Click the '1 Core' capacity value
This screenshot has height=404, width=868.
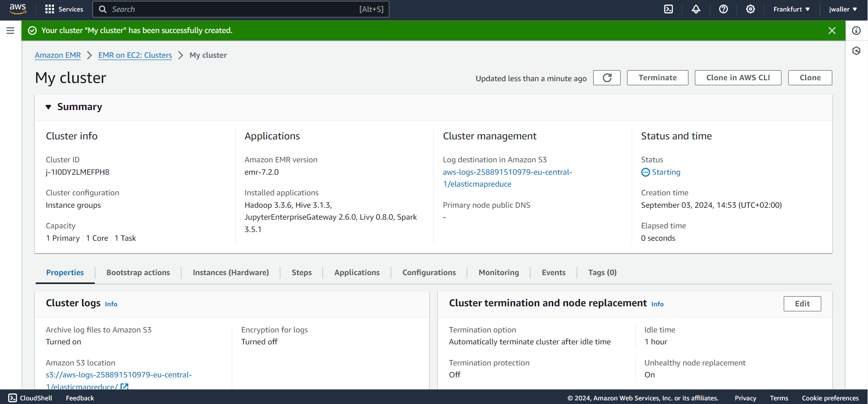(x=97, y=238)
